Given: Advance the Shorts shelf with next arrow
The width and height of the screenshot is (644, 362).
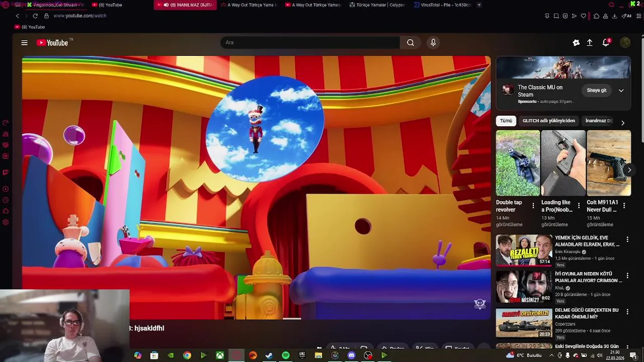Looking at the screenshot, I should [x=629, y=170].
